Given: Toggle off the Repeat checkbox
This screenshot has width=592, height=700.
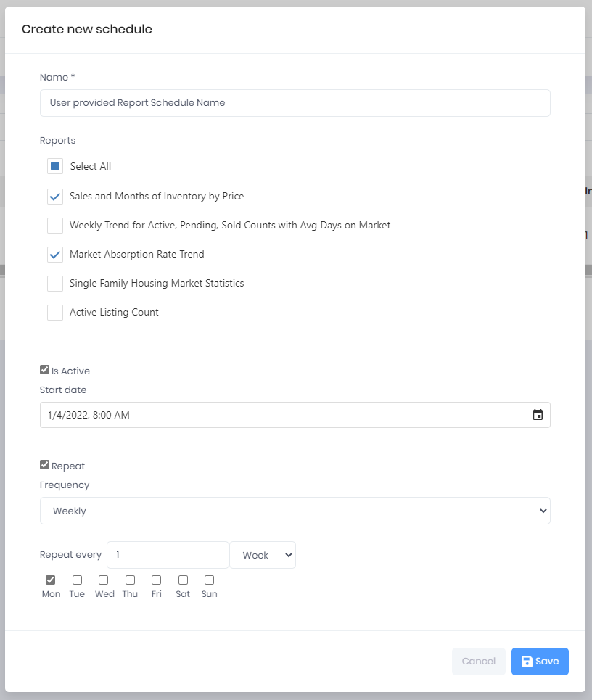Looking at the screenshot, I should click(44, 464).
